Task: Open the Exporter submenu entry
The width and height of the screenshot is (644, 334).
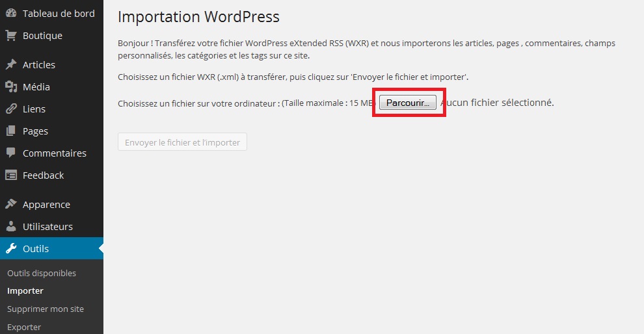Action: [x=24, y=327]
